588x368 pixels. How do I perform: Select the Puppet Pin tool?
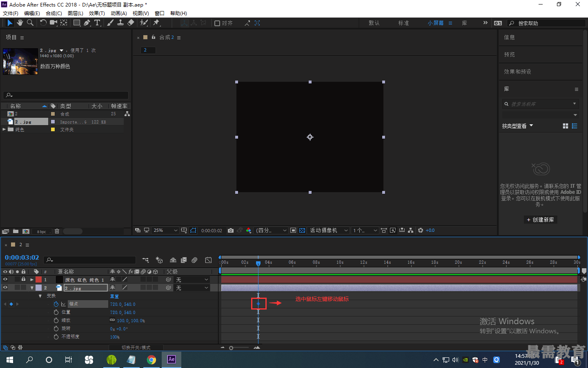156,23
